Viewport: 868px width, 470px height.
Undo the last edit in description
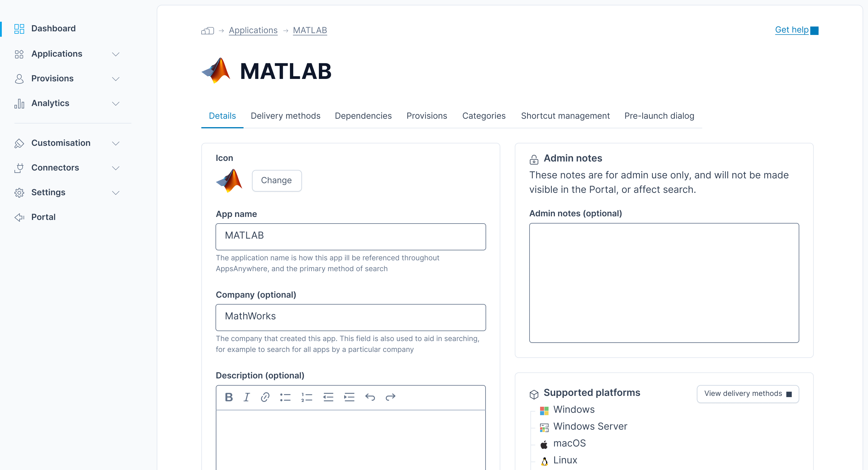[370, 397]
